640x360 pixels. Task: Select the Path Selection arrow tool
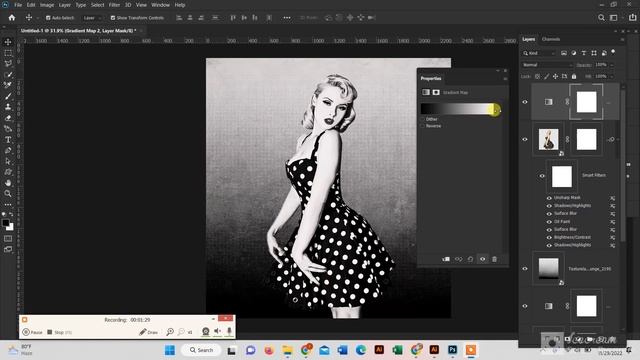click(8, 161)
